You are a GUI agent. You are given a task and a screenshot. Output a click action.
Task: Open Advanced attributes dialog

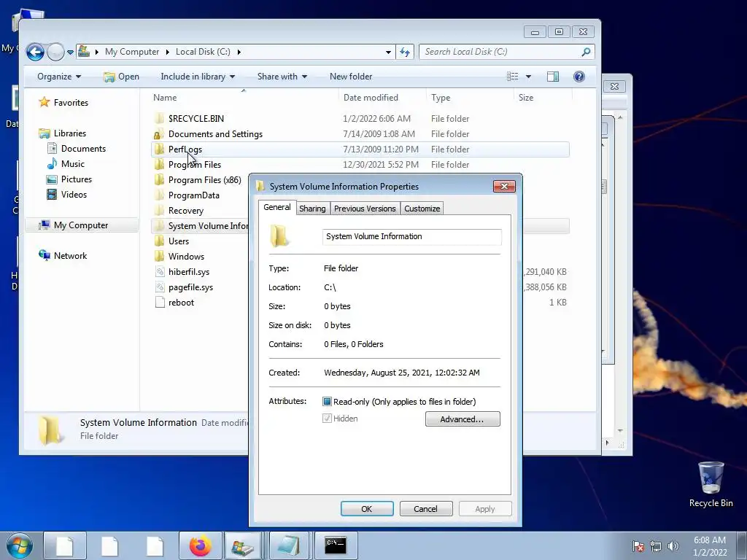(x=462, y=419)
